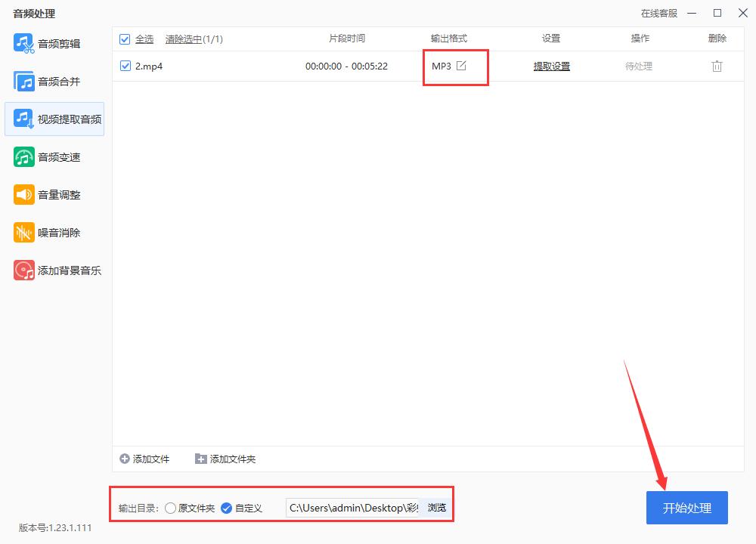The width and height of the screenshot is (756, 544).
Task: Enable the 自定义 output directory option
Action: (x=226, y=508)
